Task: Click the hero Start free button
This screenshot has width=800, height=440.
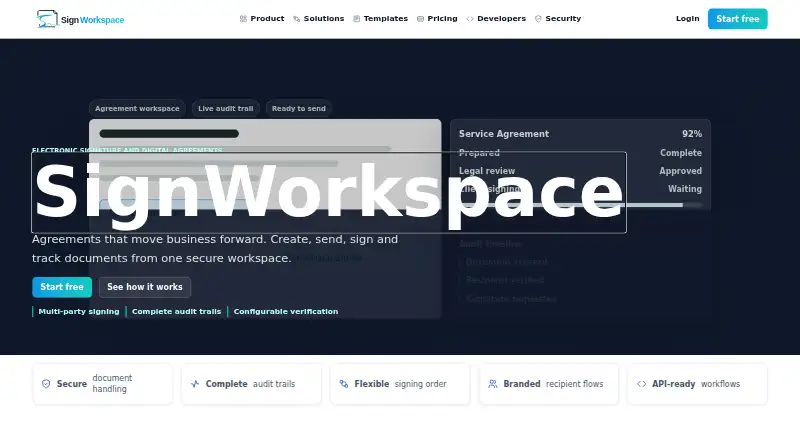Action: point(62,287)
